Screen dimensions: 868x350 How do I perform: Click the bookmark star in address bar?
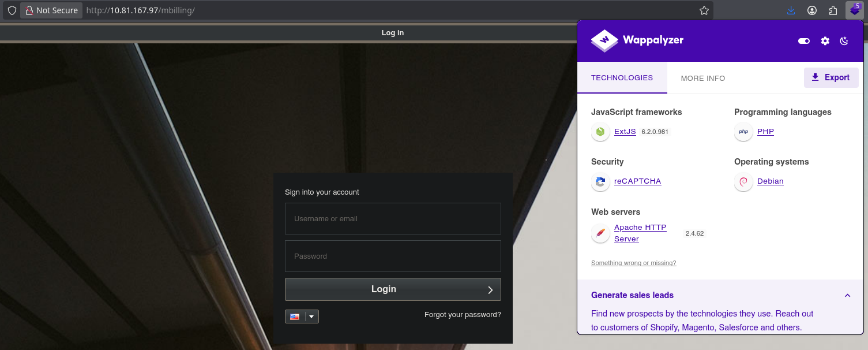704,10
